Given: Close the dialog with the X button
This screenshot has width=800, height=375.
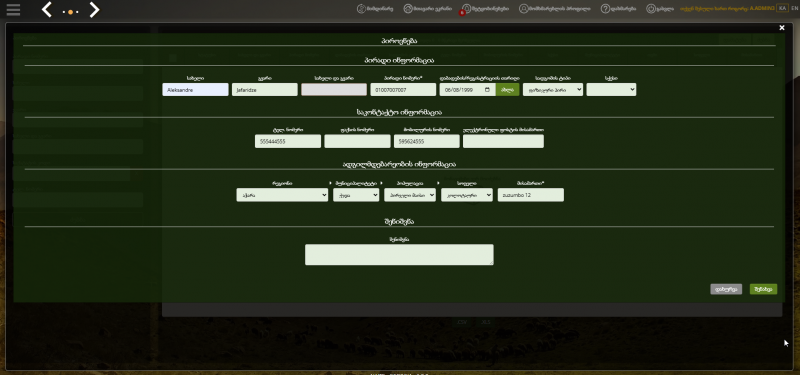Looking at the screenshot, I should pyautogui.click(x=782, y=28).
